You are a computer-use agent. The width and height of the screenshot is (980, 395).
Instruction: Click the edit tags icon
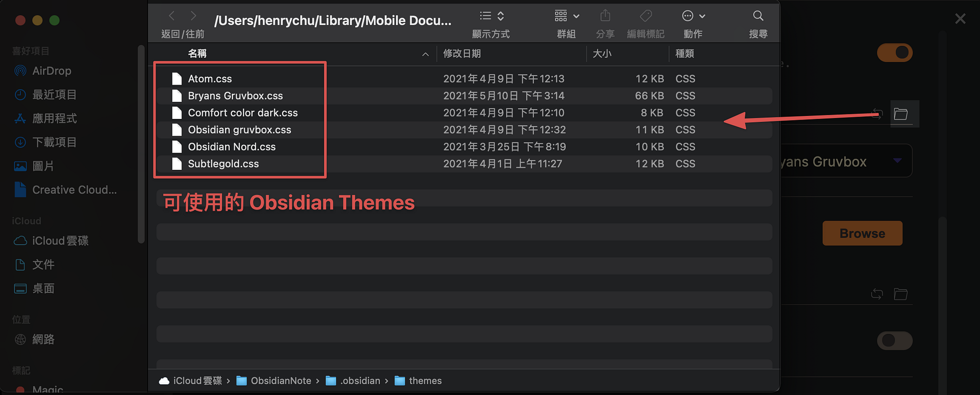click(646, 16)
